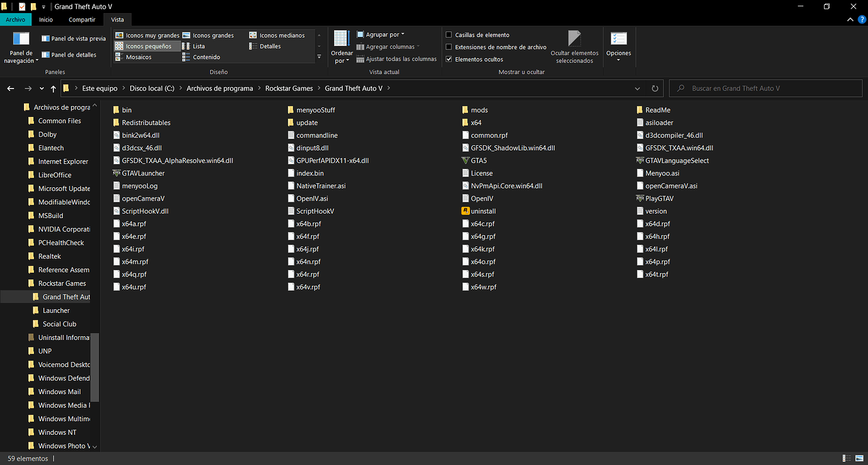Enable the Casillas de elemento checkbox

(x=448, y=35)
